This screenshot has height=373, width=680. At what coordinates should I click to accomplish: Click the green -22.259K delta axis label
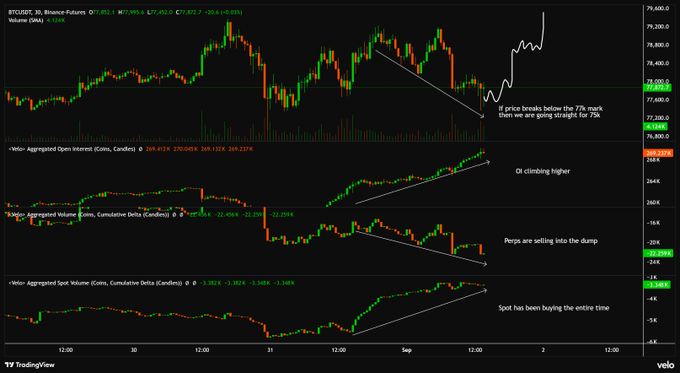pyautogui.click(x=658, y=253)
